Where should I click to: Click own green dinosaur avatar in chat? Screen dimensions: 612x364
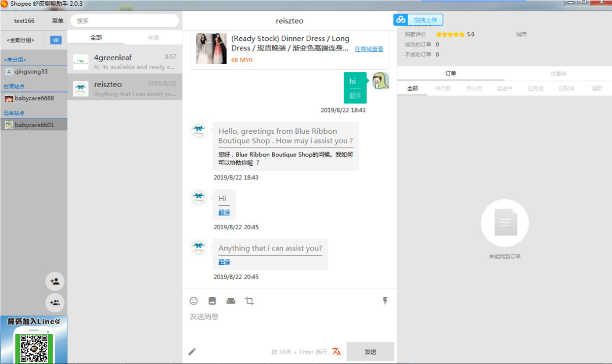(x=380, y=81)
